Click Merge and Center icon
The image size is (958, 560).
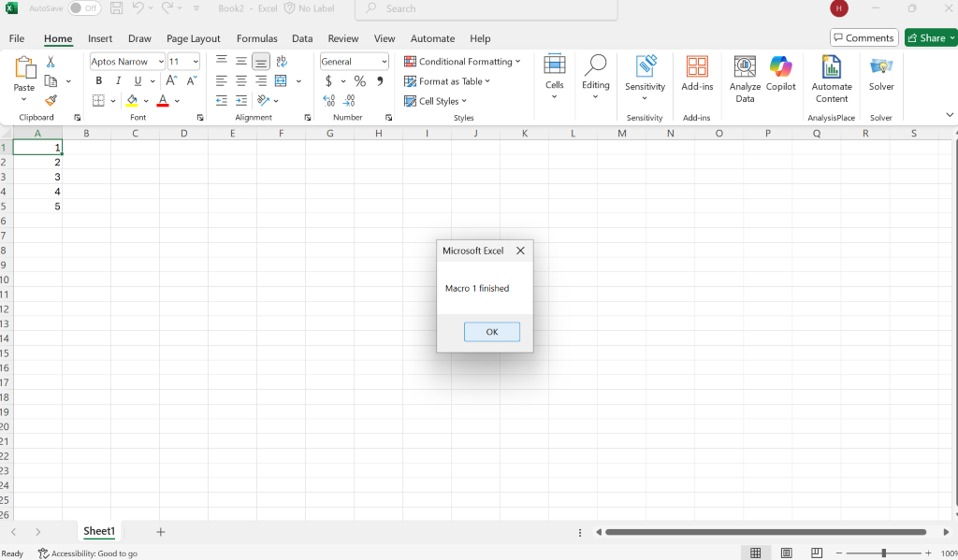click(281, 80)
